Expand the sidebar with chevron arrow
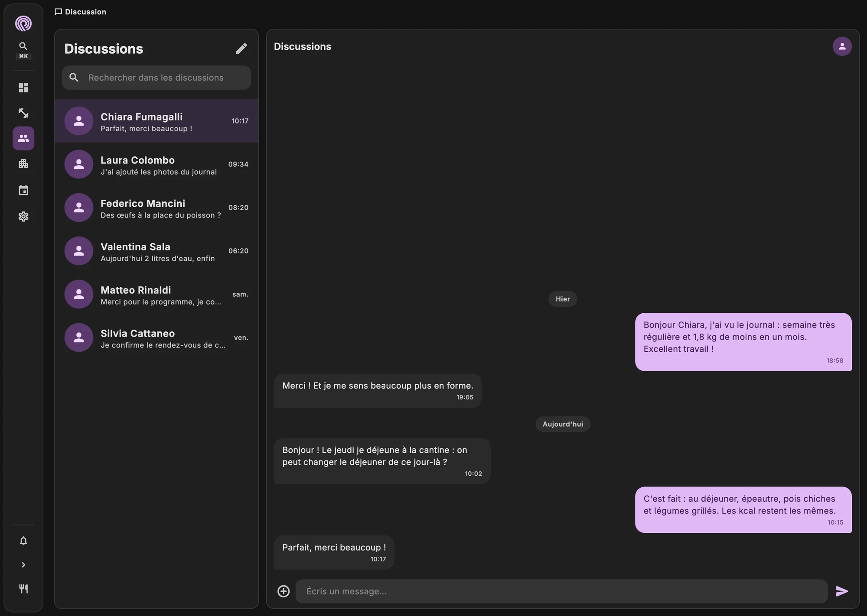 (23, 565)
